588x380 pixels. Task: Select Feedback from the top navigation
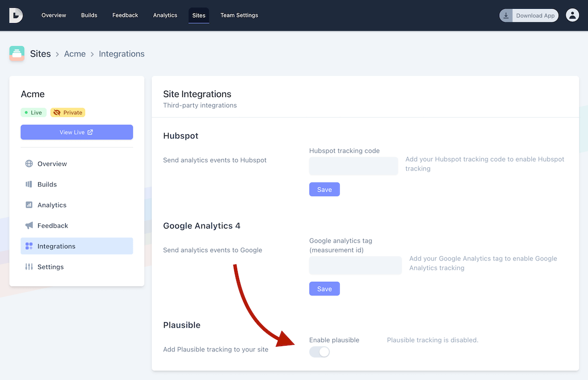pos(125,15)
